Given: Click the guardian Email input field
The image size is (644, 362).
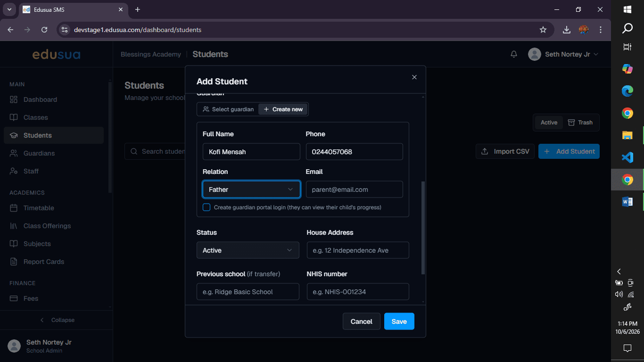Looking at the screenshot, I should click(355, 189).
